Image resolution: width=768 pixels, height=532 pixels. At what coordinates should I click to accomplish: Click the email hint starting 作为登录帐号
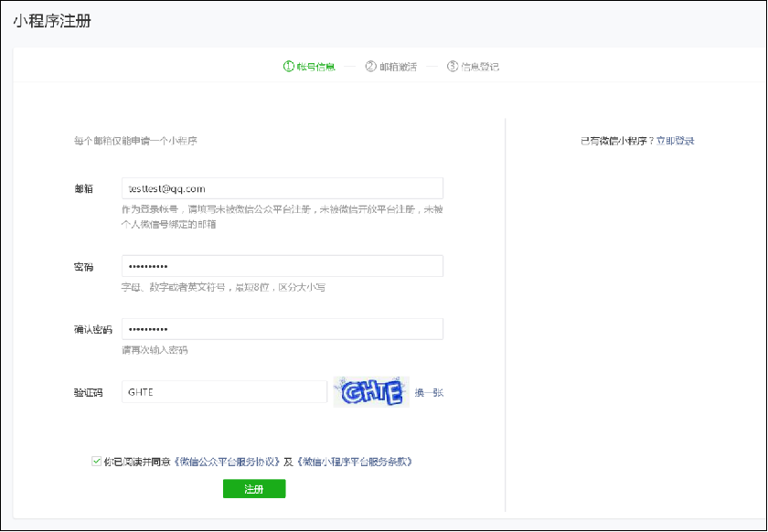[x=283, y=217]
